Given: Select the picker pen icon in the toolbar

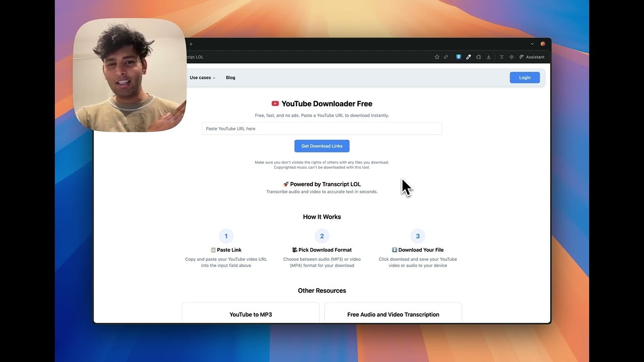Looking at the screenshot, I should [468, 57].
